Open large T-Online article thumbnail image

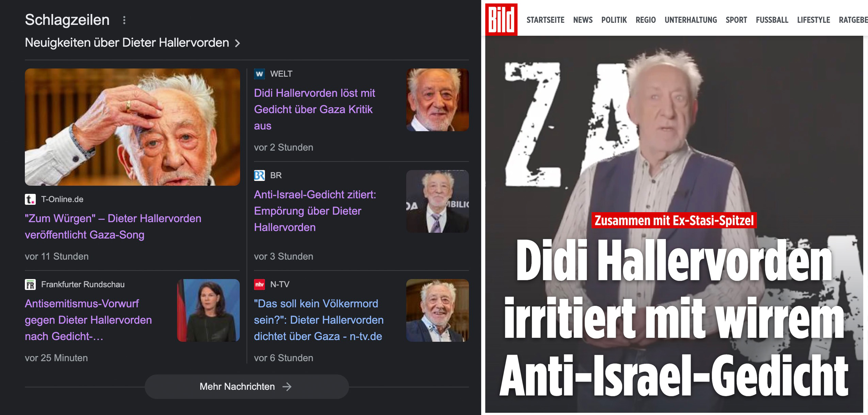click(132, 127)
